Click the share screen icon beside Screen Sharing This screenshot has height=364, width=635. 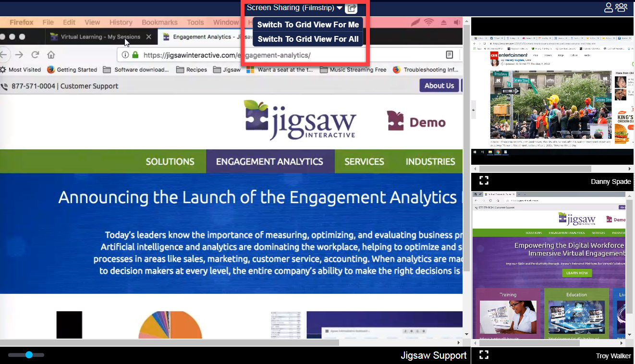click(351, 8)
